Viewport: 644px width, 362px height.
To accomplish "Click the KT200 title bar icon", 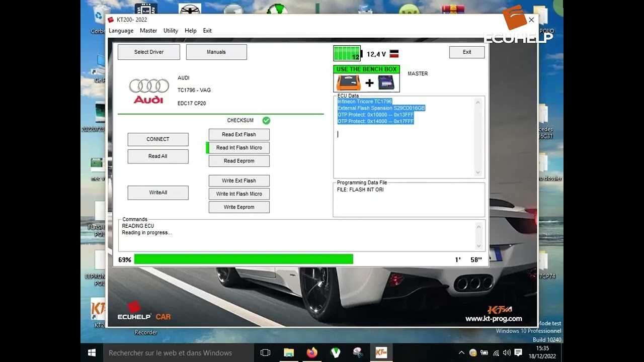I will 111,20.
